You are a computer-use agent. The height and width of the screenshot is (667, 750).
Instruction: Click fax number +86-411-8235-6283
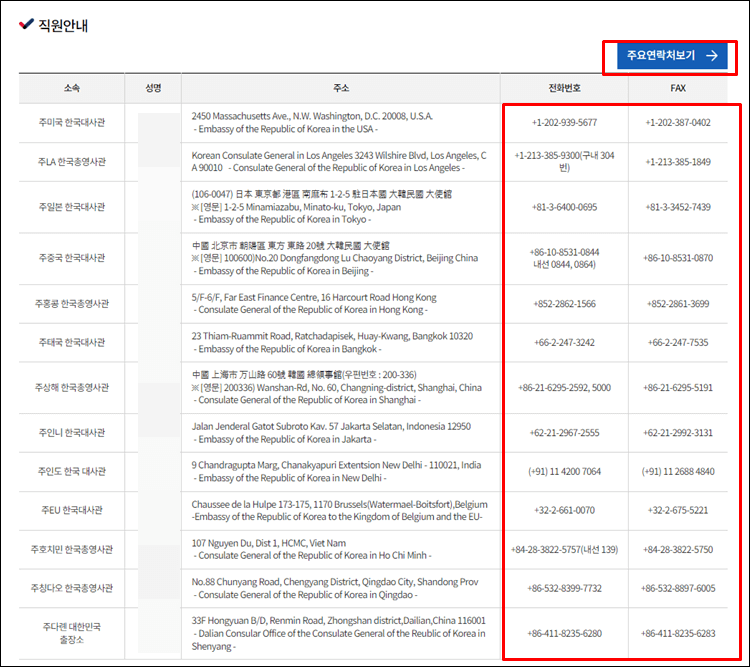coord(678,634)
